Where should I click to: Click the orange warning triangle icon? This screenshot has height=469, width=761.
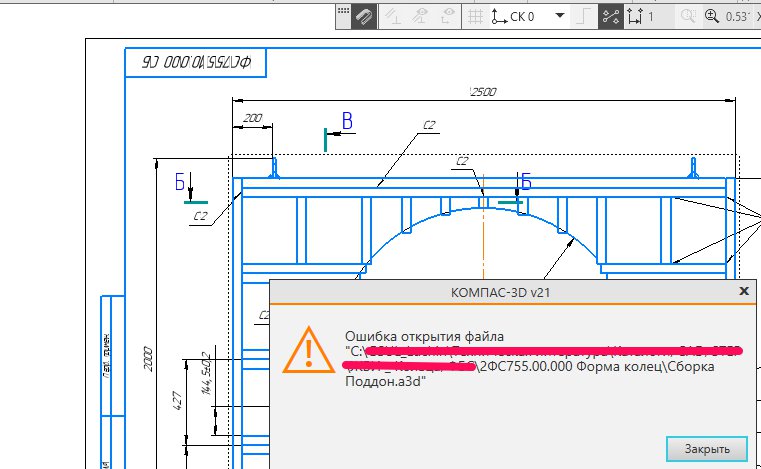click(309, 350)
